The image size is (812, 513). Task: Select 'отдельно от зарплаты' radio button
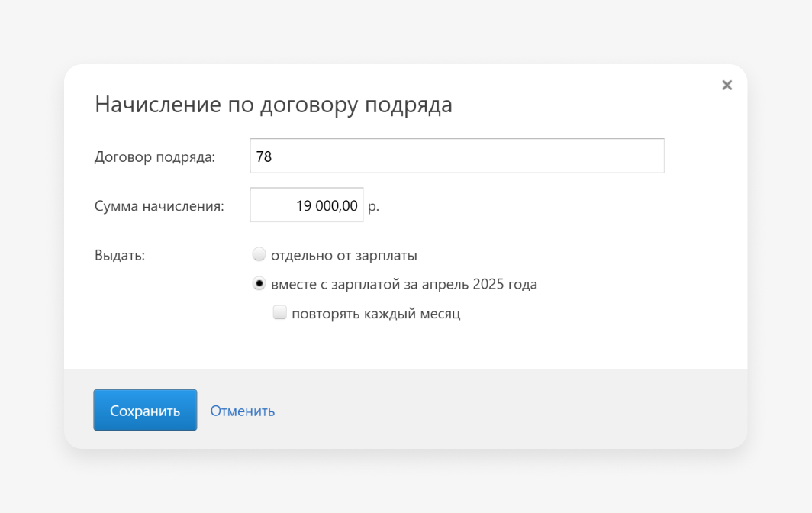point(259,254)
